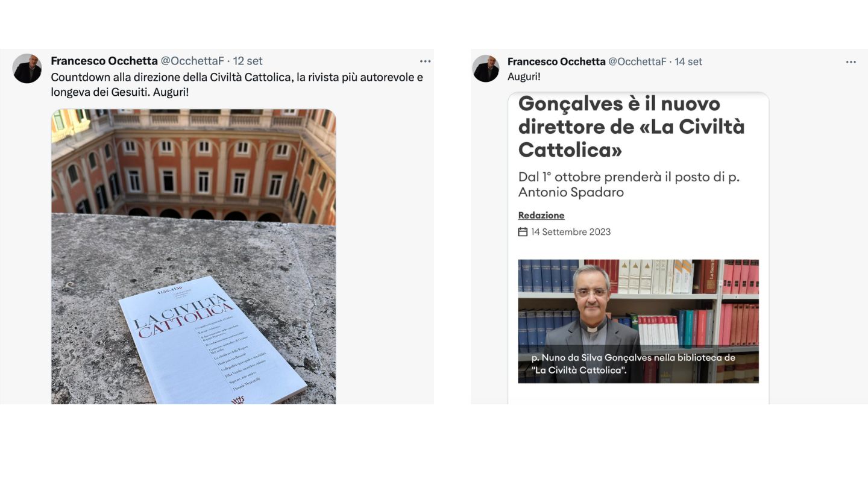
Task: Open the 12 set timestamp link
Action: pyautogui.click(x=248, y=61)
